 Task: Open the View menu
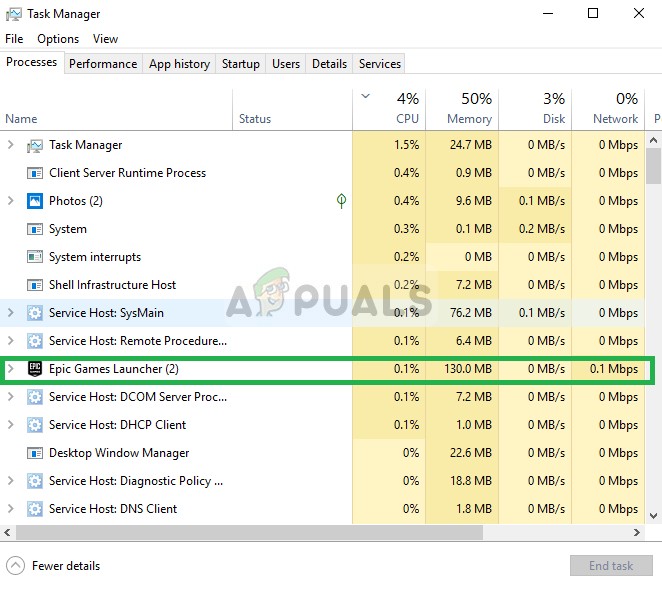pyautogui.click(x=105, y=39)
